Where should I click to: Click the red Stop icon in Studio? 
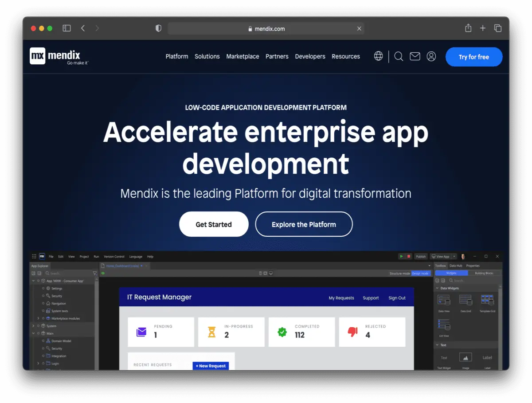point(409,256)
